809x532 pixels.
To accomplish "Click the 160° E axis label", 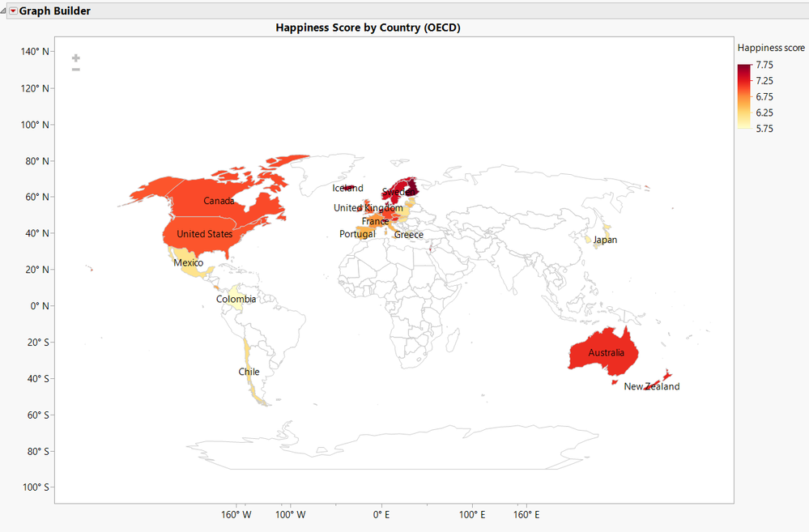I will pyautogui.click(x=526, y=515).
